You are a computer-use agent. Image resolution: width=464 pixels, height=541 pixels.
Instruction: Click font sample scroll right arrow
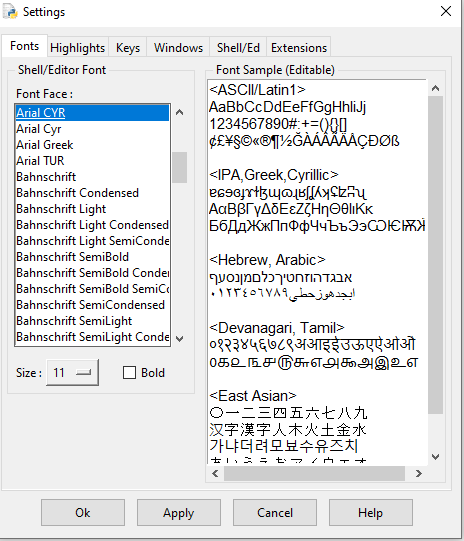(x=419, y=473)
